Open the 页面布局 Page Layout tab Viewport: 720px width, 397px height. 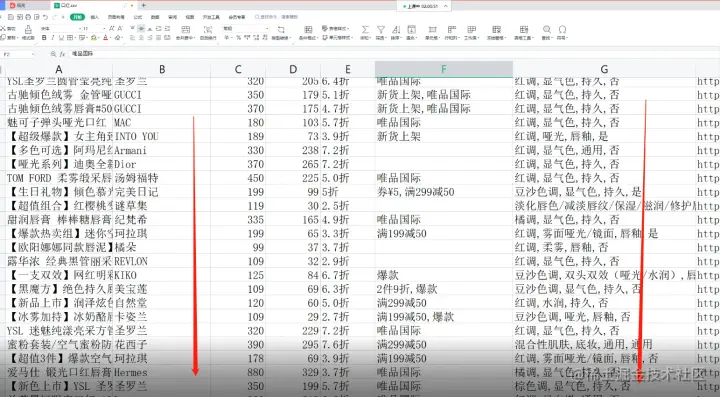tap(116, 17)
